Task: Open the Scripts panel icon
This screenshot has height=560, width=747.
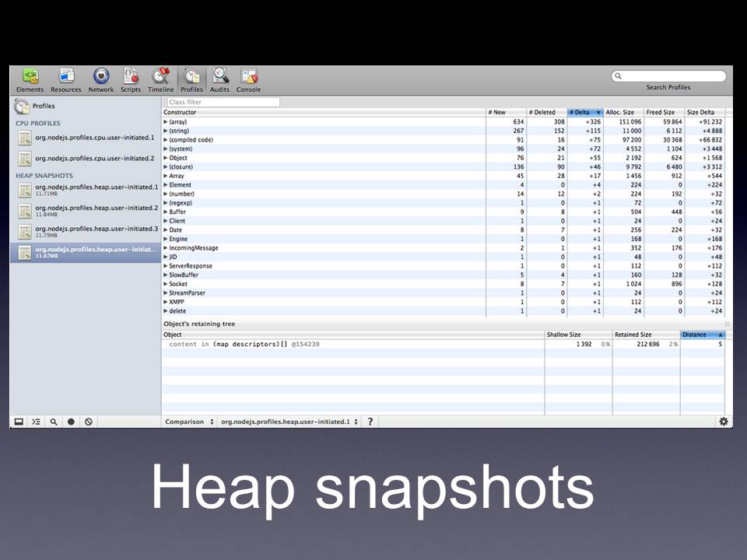Action: (x=131, y=76)
